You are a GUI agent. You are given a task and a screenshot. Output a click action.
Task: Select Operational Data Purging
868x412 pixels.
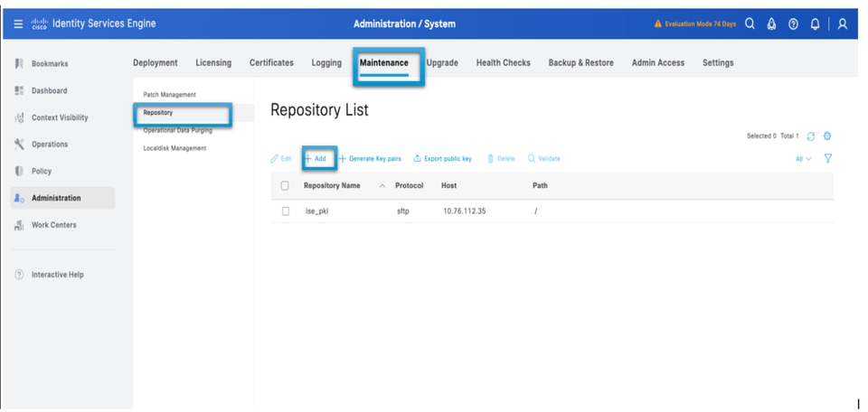click(x=178, y=130)
